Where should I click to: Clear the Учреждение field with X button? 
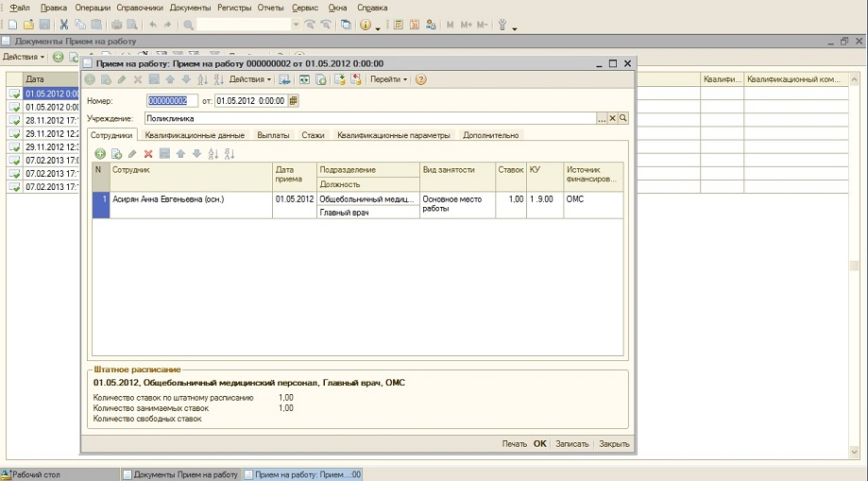click(612, 118)
